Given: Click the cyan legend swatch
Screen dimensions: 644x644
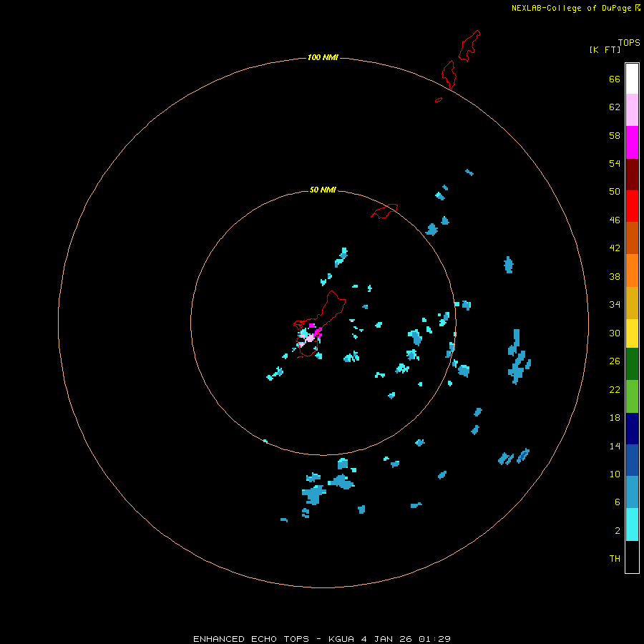Looking at the screenshot, I should 632,525.
